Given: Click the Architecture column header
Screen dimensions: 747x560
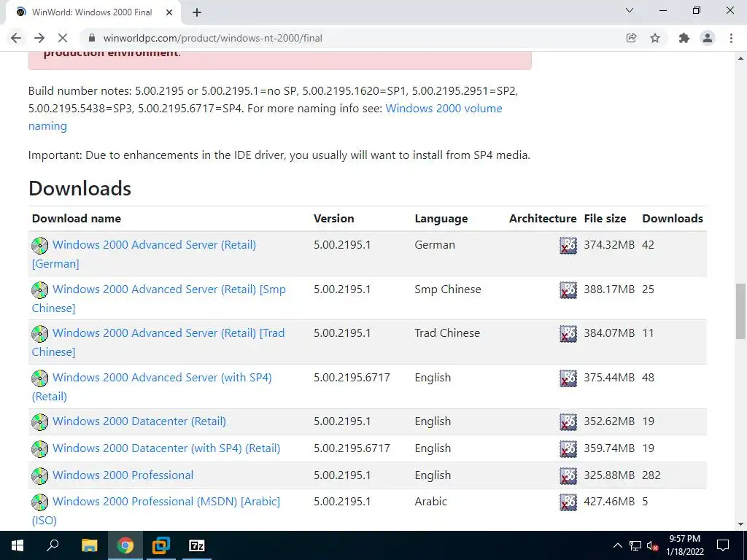Looking at the screenshot, I should coord(543,219).
